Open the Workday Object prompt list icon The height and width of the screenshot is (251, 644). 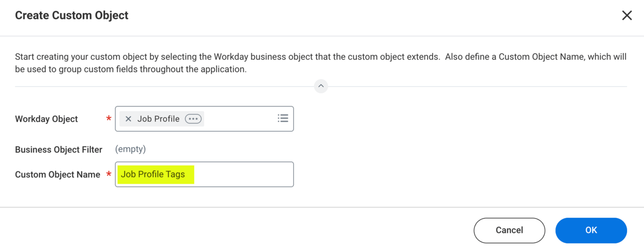(x=283, y=119)
